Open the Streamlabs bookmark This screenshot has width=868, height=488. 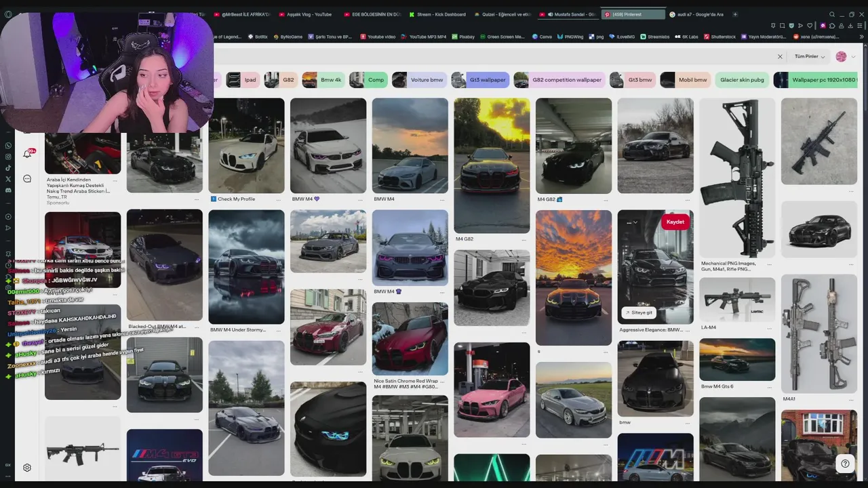click(655, 37)
